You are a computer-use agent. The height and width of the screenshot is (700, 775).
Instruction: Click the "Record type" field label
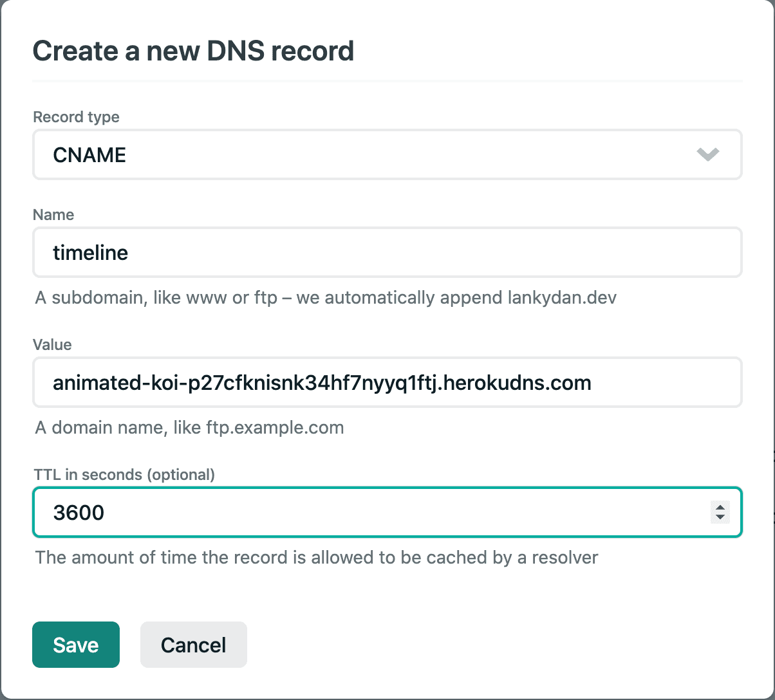pyautogui.click(x=76, y=117)
